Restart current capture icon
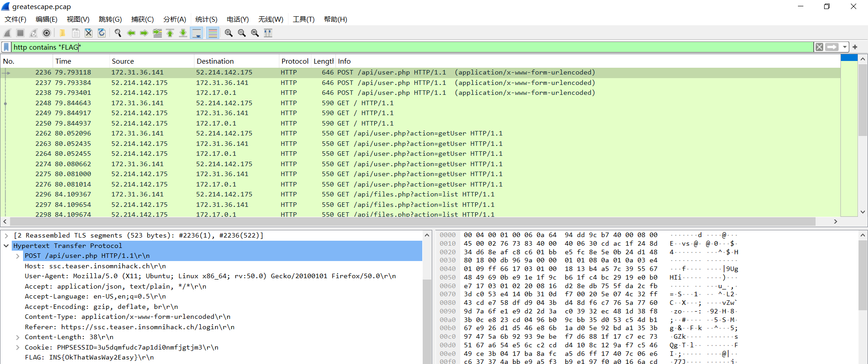 tap(33, 33)
